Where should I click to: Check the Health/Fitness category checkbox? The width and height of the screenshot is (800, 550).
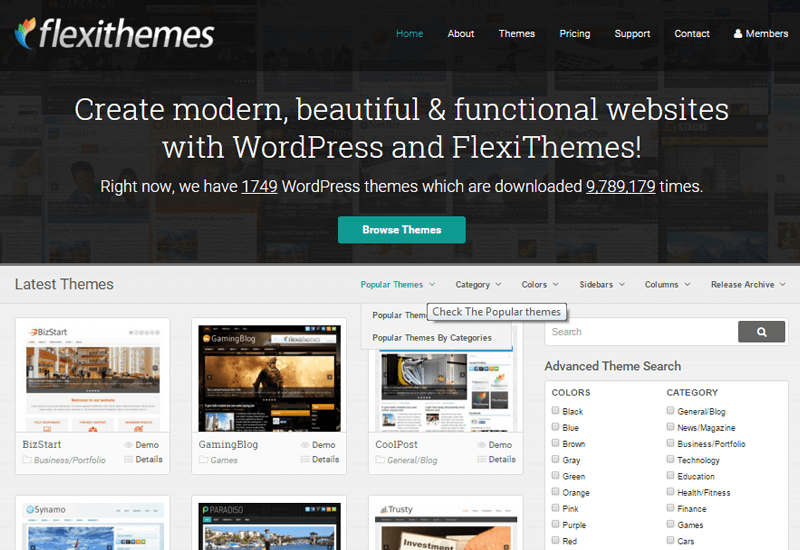pyautogui.click(x=670, y=491)
